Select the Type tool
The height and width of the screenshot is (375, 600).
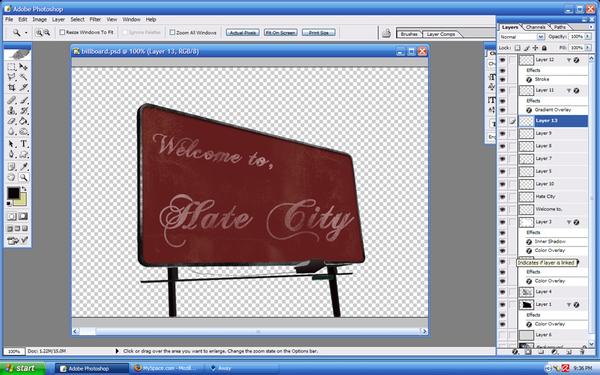(x=23, y=144)
